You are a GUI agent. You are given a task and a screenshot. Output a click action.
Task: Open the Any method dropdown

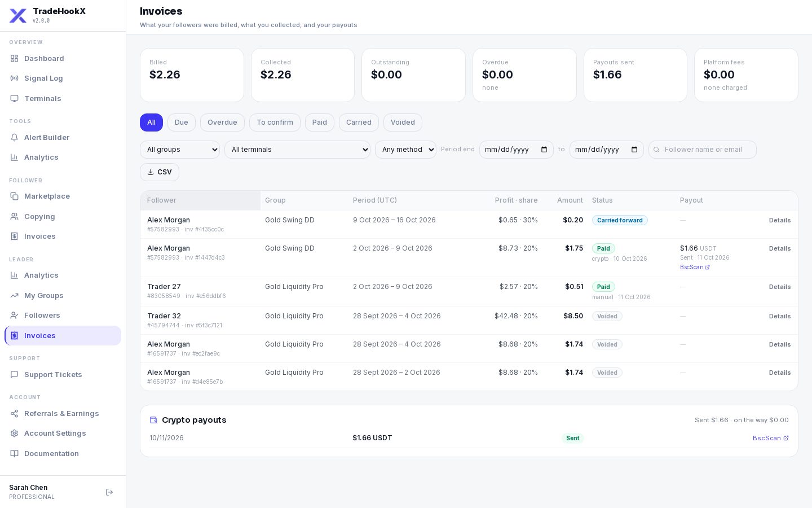click(x=405, y=150)
